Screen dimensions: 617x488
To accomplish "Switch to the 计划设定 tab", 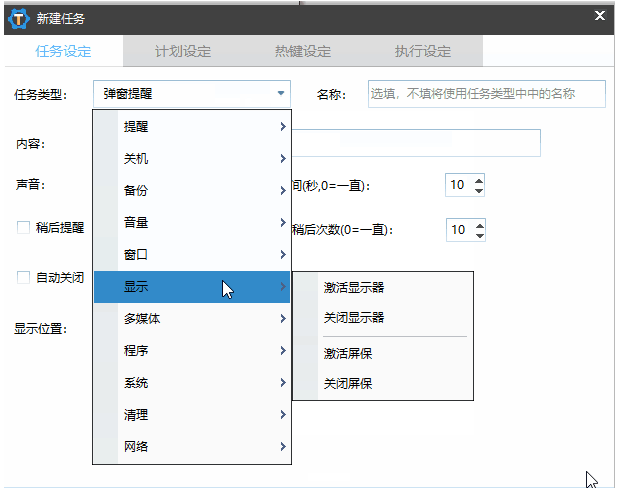I will click(183, 51).
